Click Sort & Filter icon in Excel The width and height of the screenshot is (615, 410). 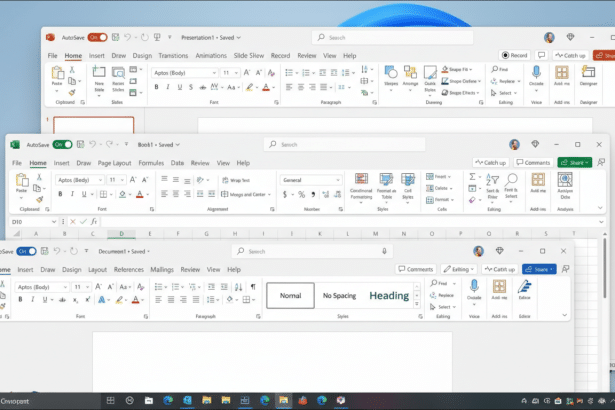pos(492,180)
